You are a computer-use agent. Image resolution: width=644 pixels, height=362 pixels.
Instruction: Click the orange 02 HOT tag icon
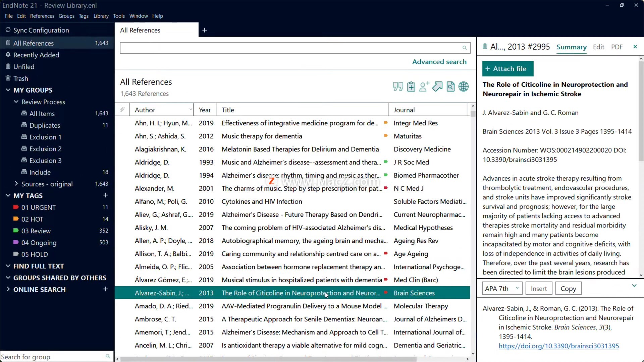(x=16, y=219)
